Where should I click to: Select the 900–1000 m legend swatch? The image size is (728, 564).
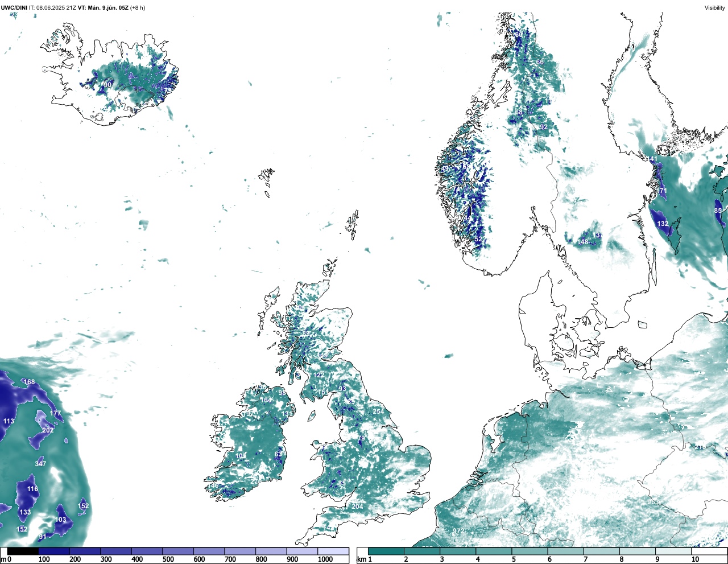tap(302, 551)
